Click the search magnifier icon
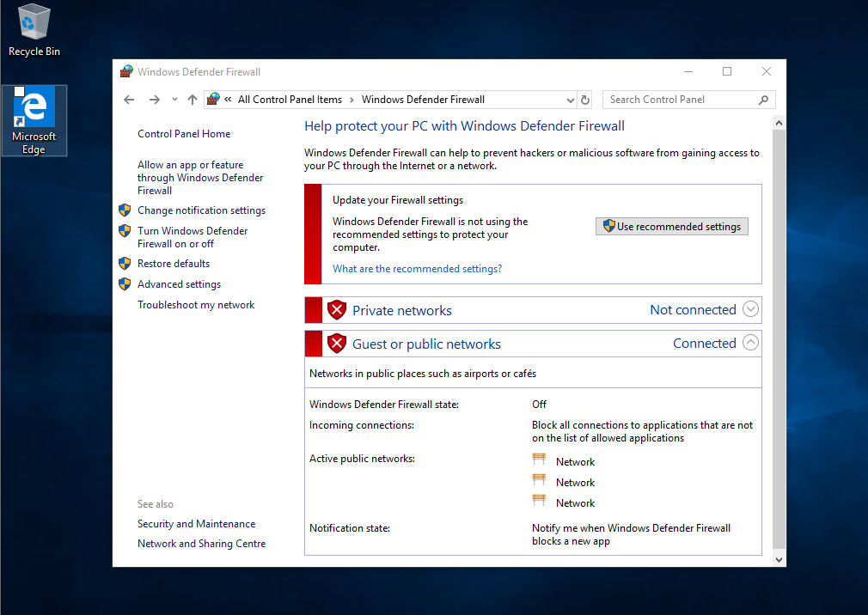This screenshot has width=868, height=615. (763, 100)
